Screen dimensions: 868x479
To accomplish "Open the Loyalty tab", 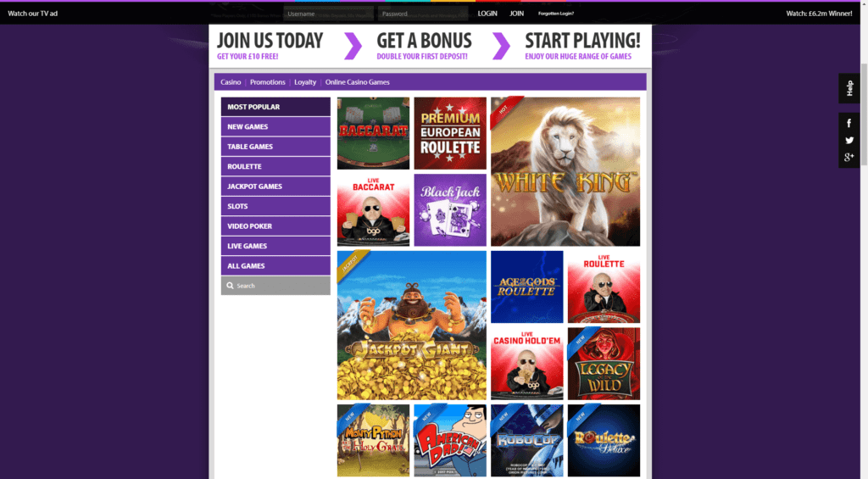I will click(x=305, y=82).
